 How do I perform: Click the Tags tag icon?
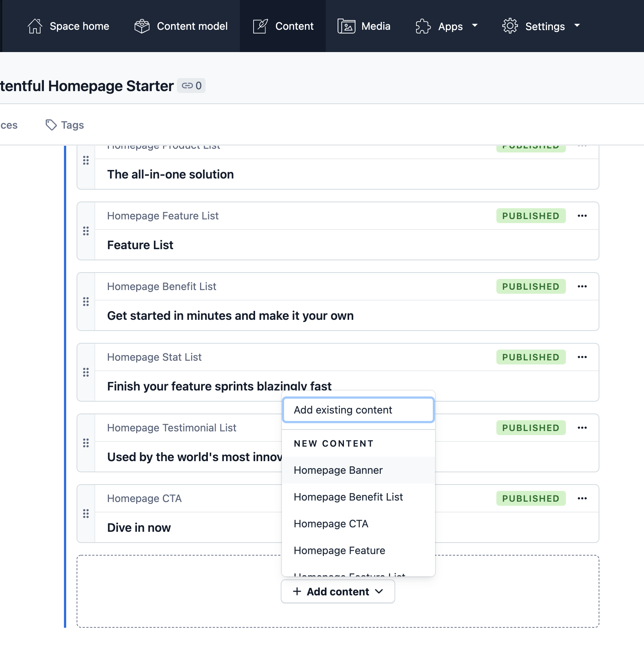pos(51,125)
